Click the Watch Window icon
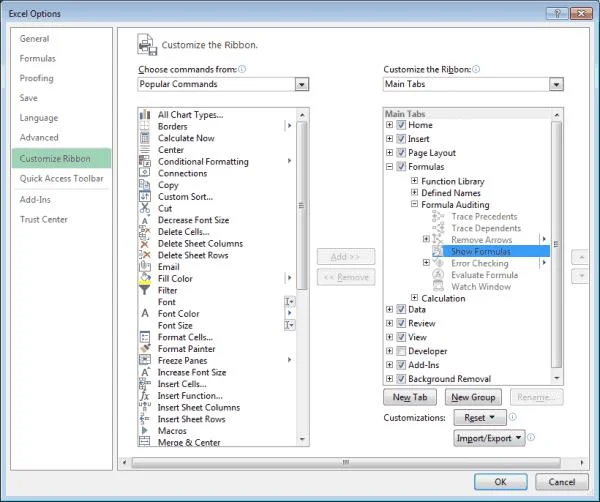 point(438,287)
